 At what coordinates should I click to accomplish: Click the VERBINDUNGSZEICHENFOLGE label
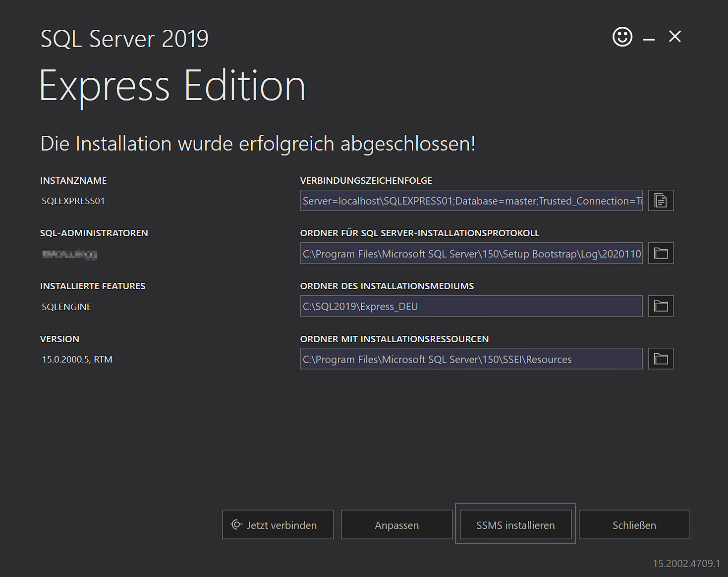[366, 181]
